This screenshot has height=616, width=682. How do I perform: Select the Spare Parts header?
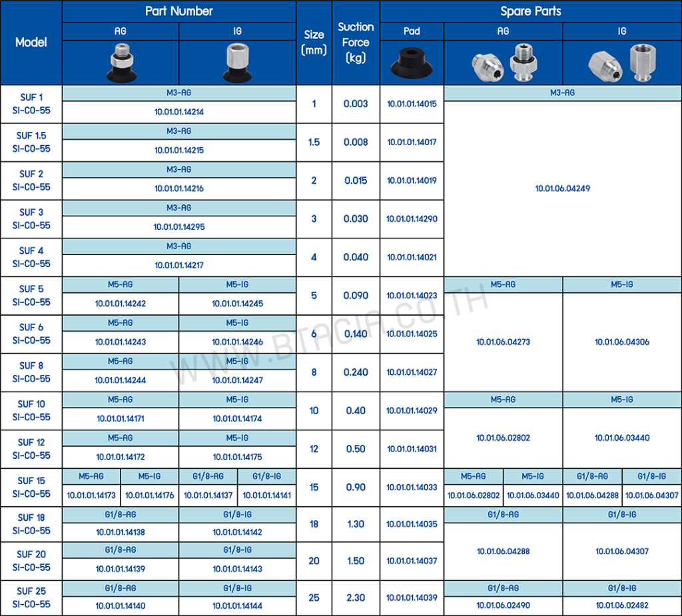click(x=531, y=11)
